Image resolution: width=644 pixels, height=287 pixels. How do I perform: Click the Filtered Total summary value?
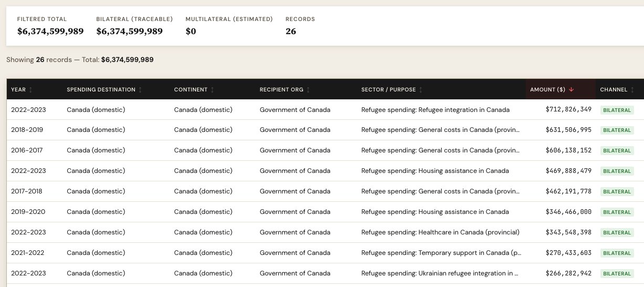pos(50,31)
